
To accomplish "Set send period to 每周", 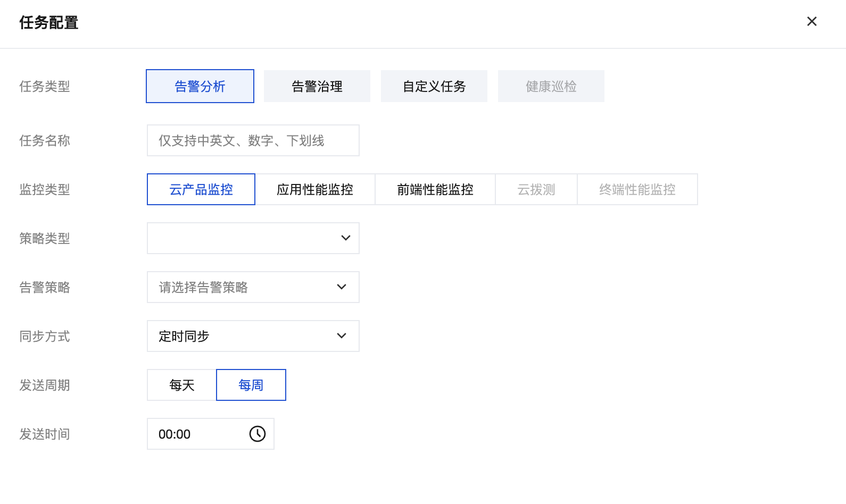I will tap(251, 385).
